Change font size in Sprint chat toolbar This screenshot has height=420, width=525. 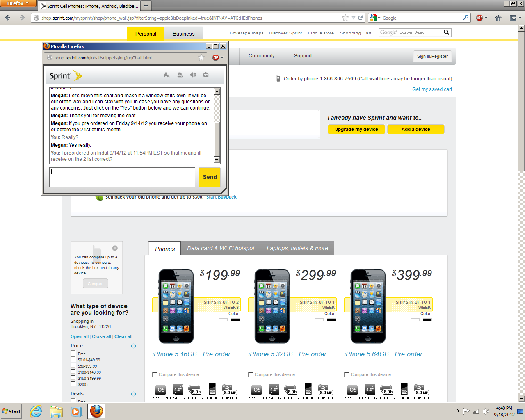tap(167, 75)
